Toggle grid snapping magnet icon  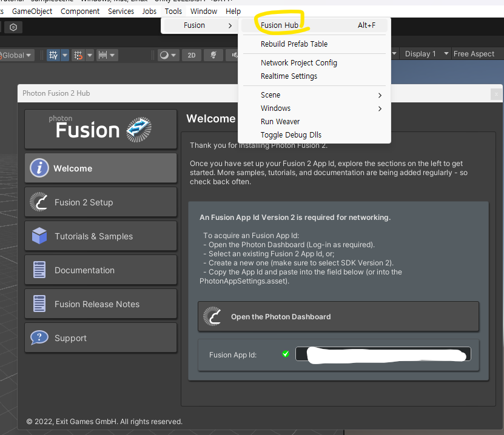[78, 55]
